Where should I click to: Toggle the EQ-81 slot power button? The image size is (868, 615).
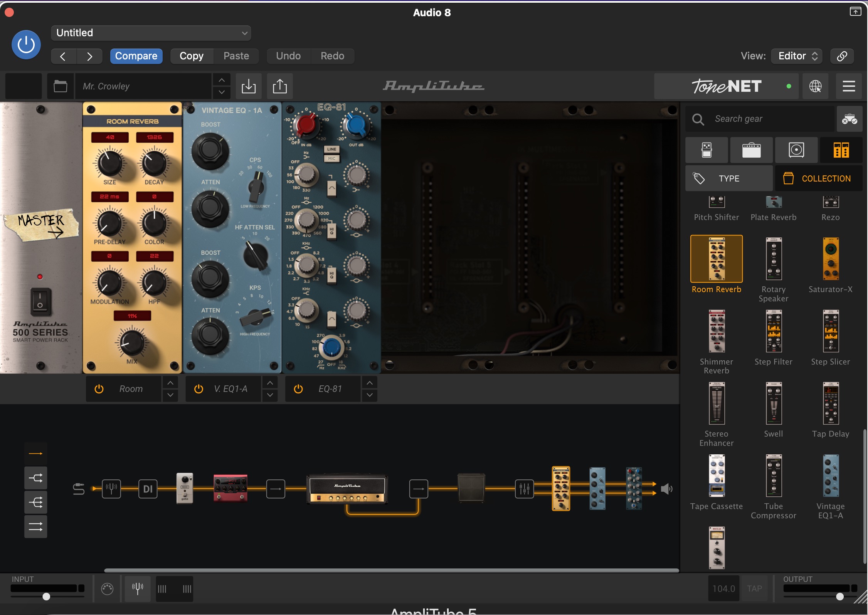pyautogui.click(x=298, y=389)
